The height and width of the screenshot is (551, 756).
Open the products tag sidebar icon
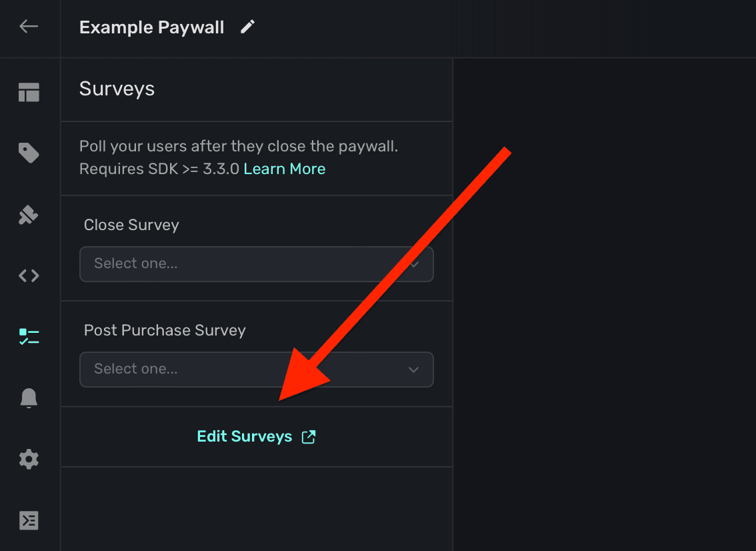pos(29,154)
